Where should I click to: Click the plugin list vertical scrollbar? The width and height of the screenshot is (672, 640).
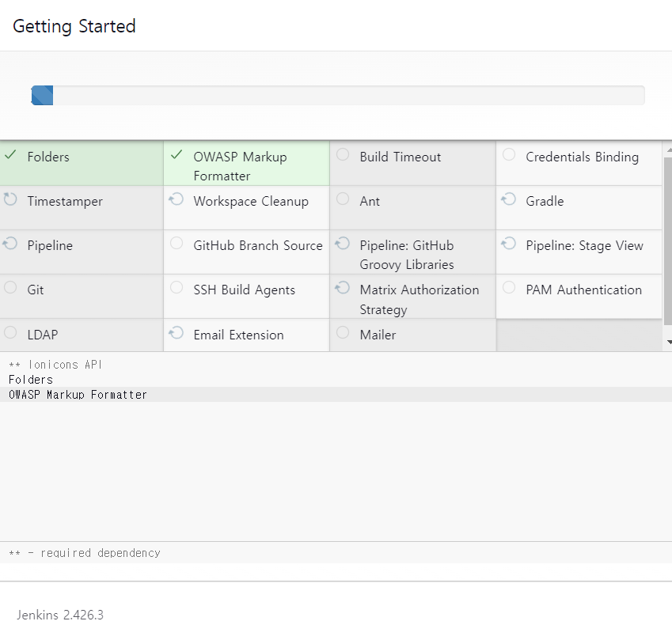tap(668, 241)
